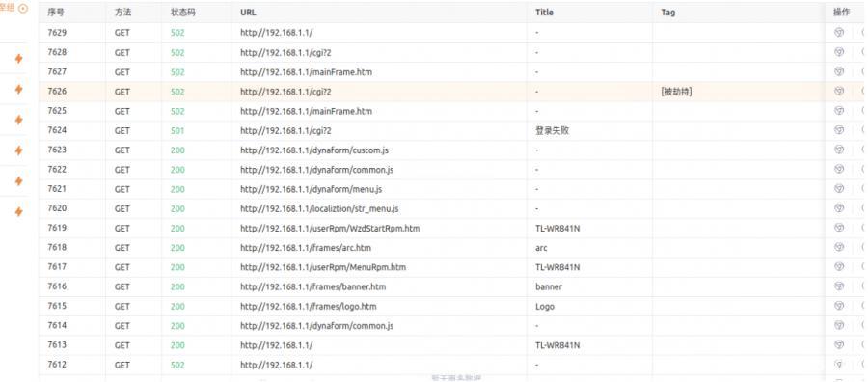
Task: Select sequence number 7612
Action: click(57, 365)
